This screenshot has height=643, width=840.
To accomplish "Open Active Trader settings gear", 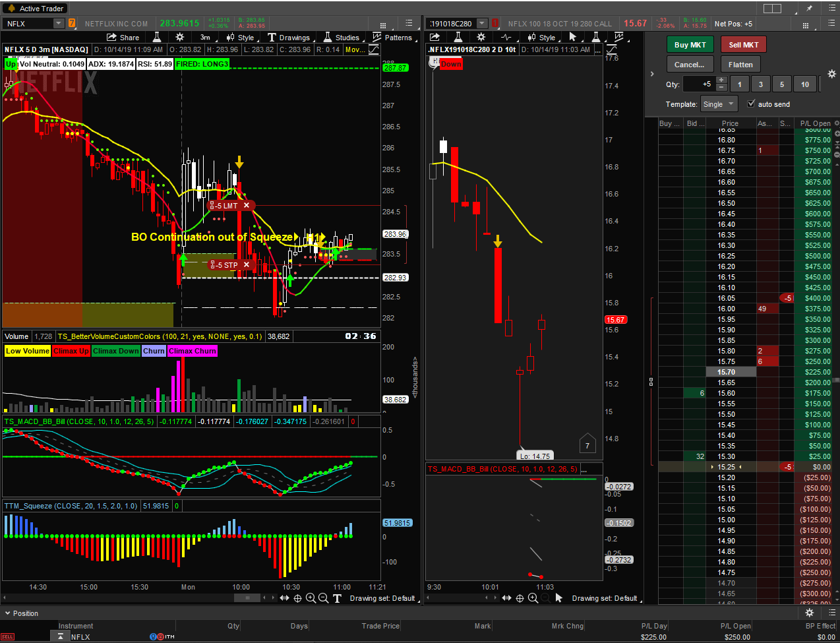I will [x=831, y=75].
